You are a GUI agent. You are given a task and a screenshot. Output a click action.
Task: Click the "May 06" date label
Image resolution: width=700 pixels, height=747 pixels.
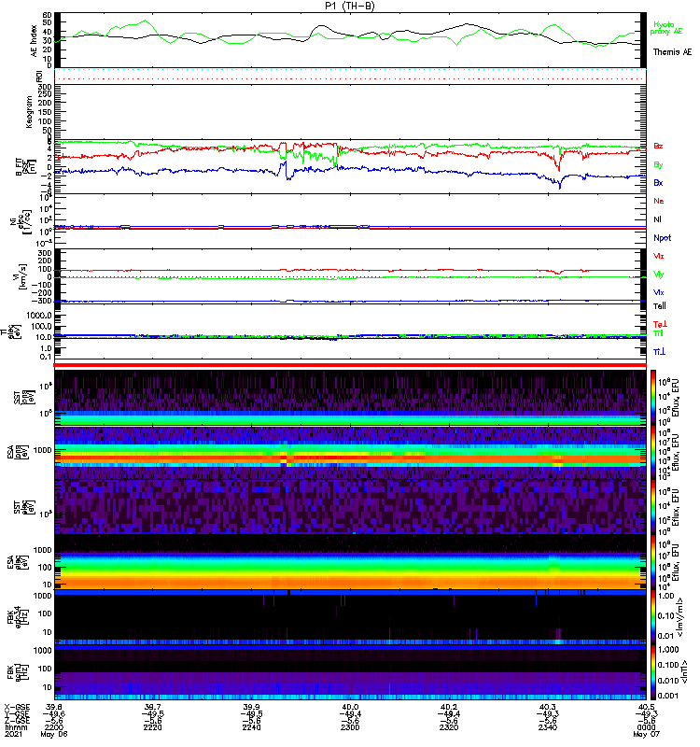click(x=54, y=735)
